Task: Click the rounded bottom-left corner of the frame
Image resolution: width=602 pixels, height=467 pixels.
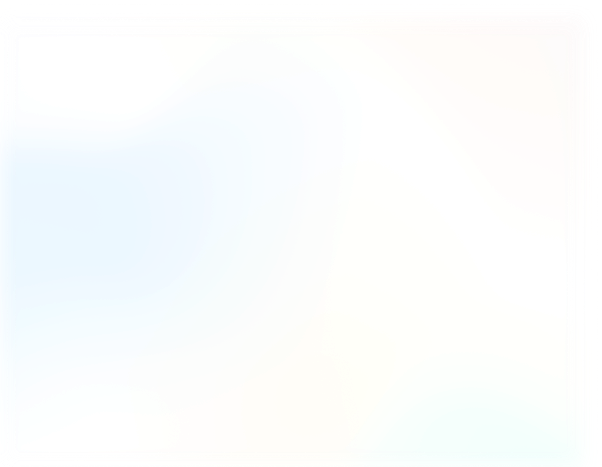Action: point(12,455)
